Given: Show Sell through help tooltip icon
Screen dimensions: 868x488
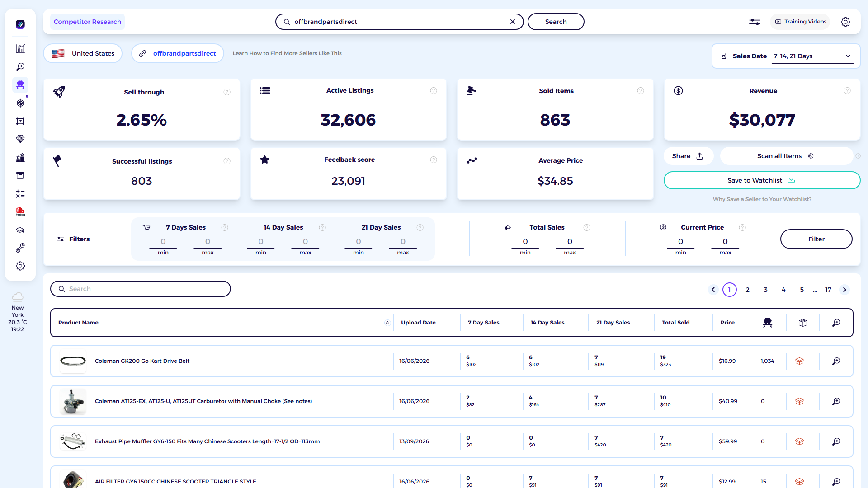Looking at the screenshot, I should coord(227,92).
